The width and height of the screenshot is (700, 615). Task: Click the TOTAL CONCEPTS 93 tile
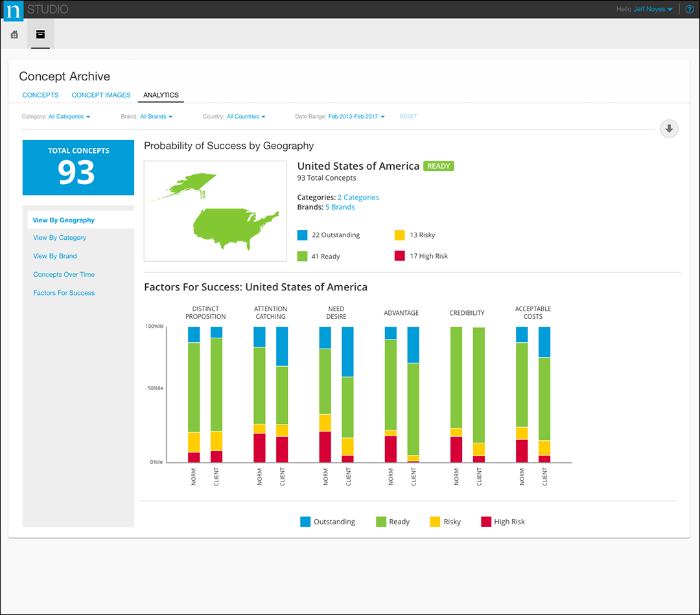pyautogui.click(x=78, y=167)
